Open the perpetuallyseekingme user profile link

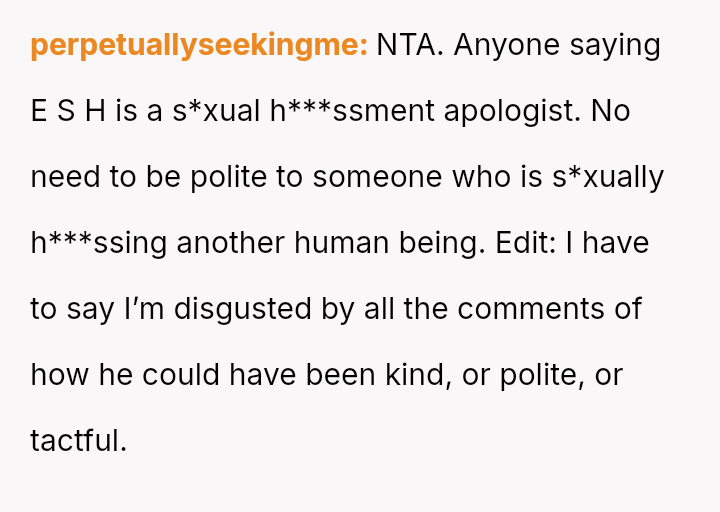[199, 46]
